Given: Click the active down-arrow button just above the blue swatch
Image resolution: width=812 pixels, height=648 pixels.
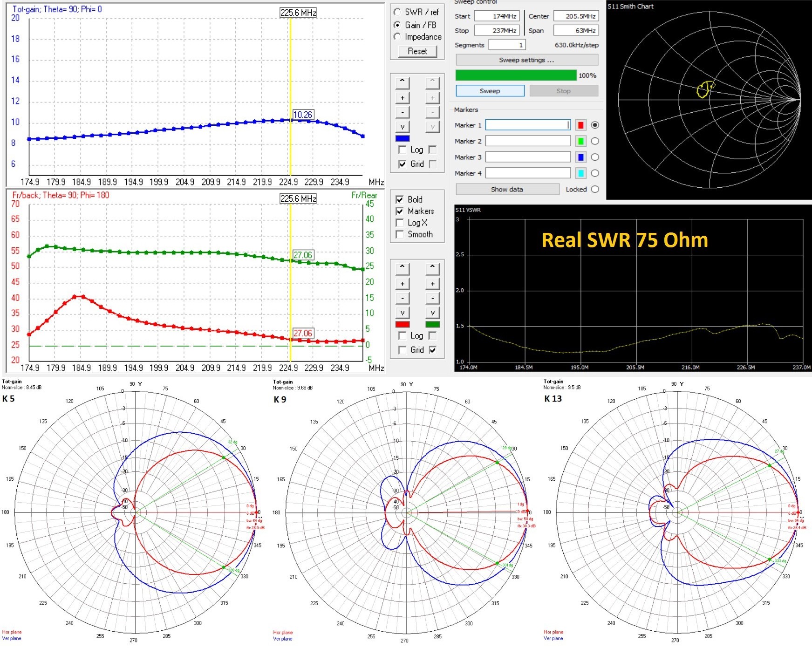Looking at the screenshot, I should pyautogui.click(x=403, y=127).
